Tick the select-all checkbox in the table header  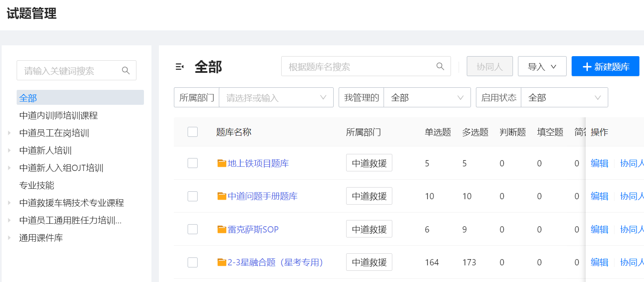pos(193,132)
